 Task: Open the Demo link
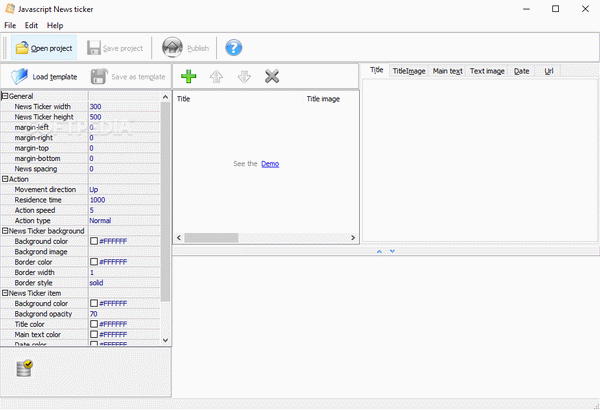tap(270, 163)
